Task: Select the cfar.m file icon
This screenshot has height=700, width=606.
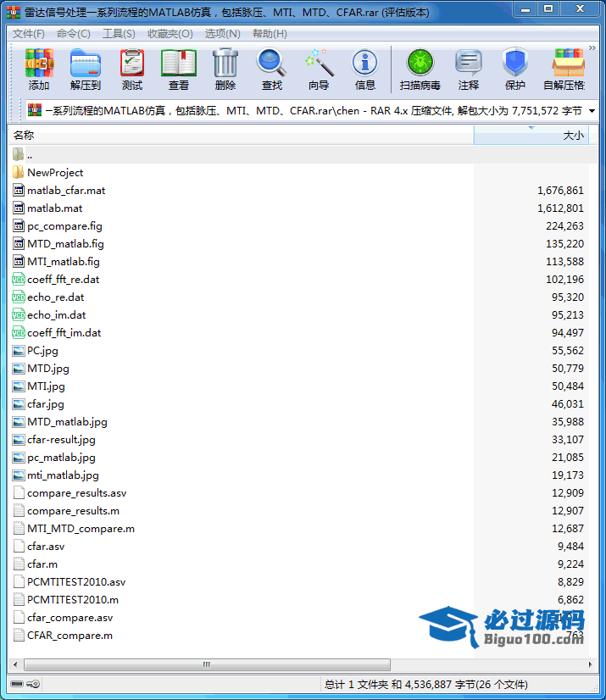Action: tap(19, 564)
